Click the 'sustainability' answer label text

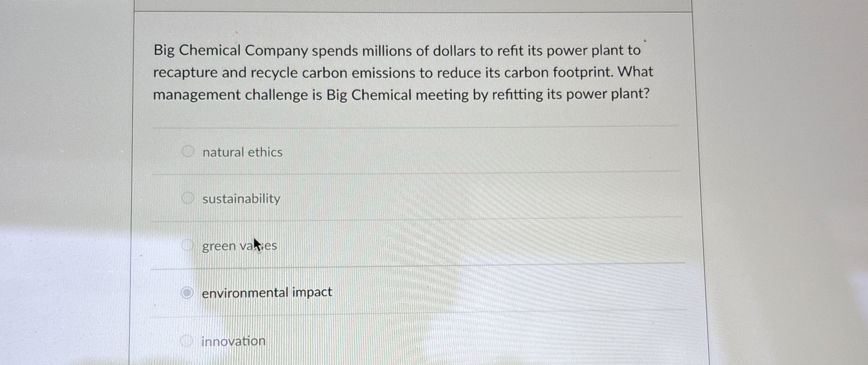(x=241, y=199)
